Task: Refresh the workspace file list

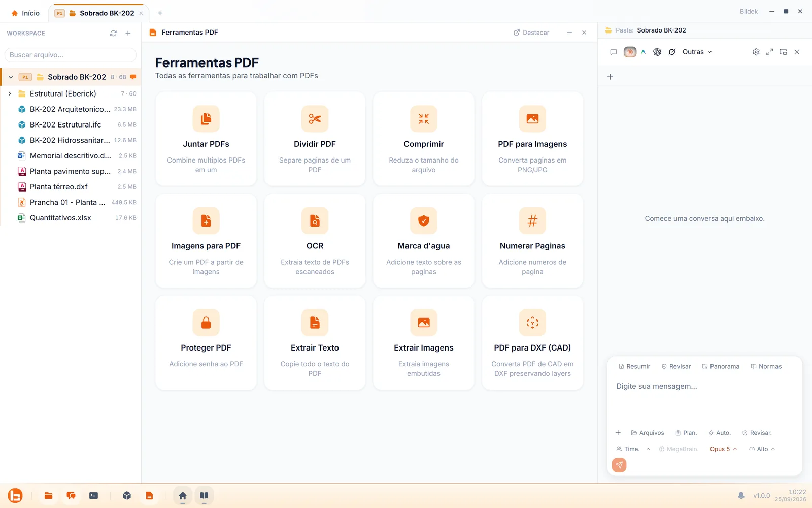Action: pyautogui.click(x=113, y=33)
